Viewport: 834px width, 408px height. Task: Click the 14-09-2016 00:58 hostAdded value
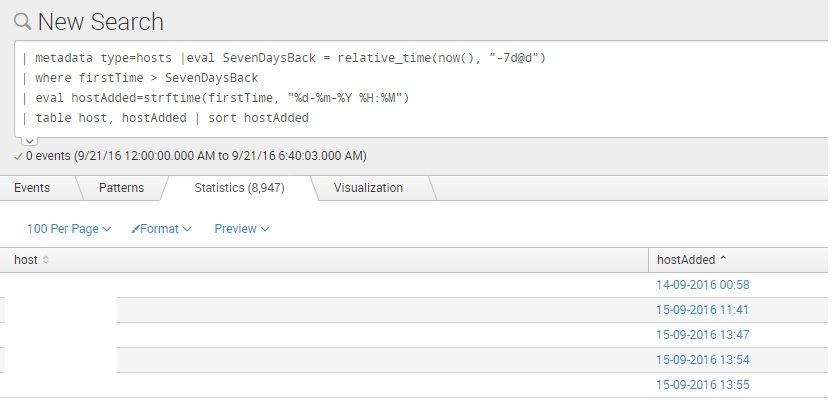click(x=702, y=285)
